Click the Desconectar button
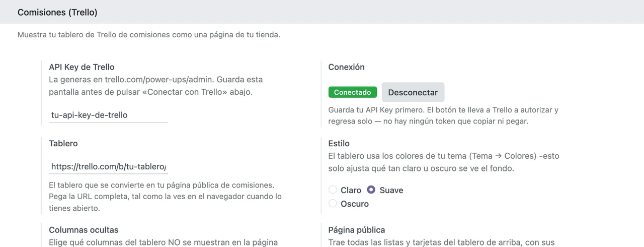Screen dimensions: 644x247 click(413, 92)
